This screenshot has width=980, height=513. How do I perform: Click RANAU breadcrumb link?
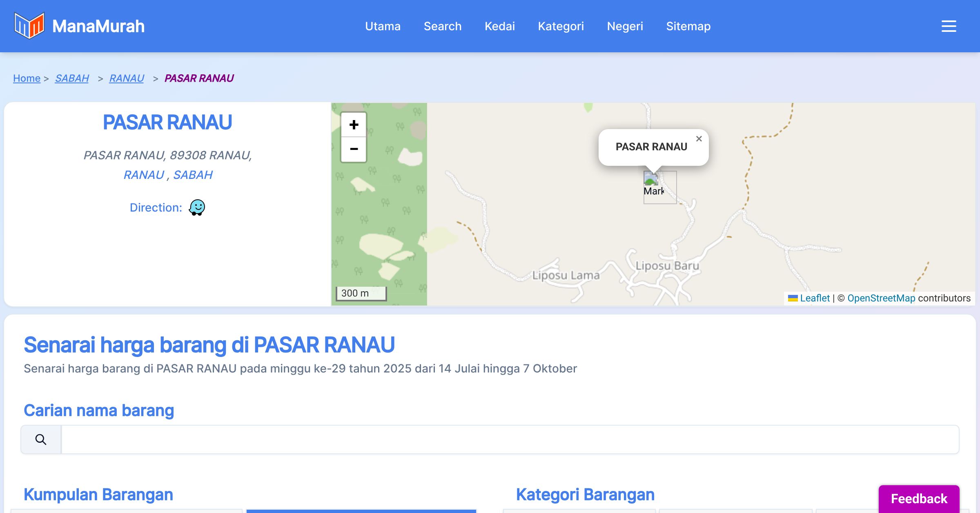pyautogui.click(x=127, y=78)
